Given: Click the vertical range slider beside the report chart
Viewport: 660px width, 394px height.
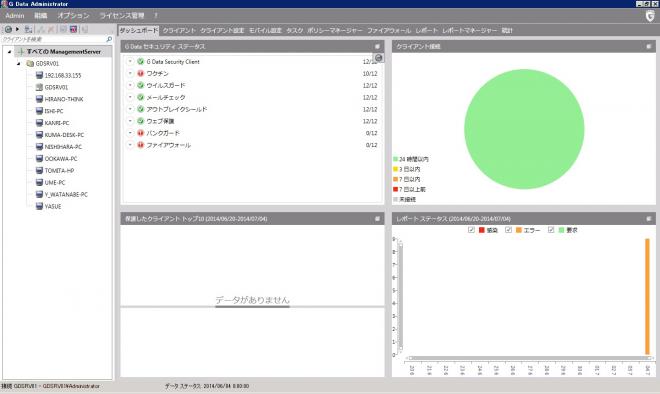Looking at the screenshot, I should pos(400,297).
